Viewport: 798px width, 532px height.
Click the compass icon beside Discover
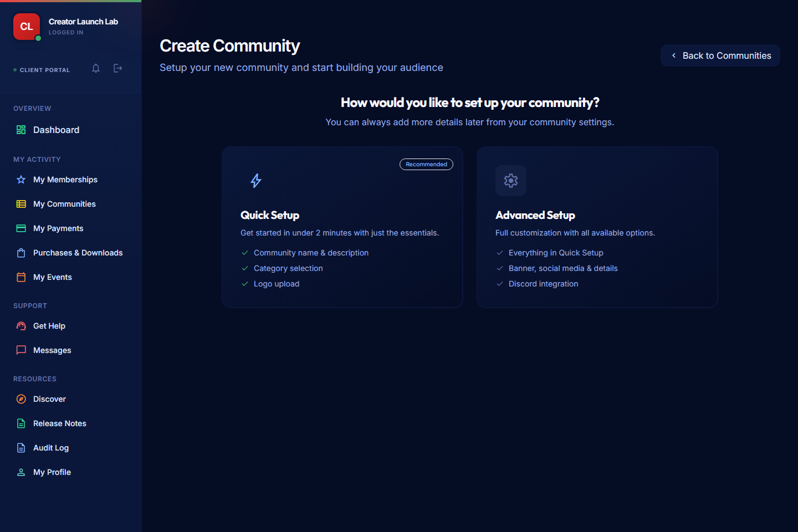point(21,399)
